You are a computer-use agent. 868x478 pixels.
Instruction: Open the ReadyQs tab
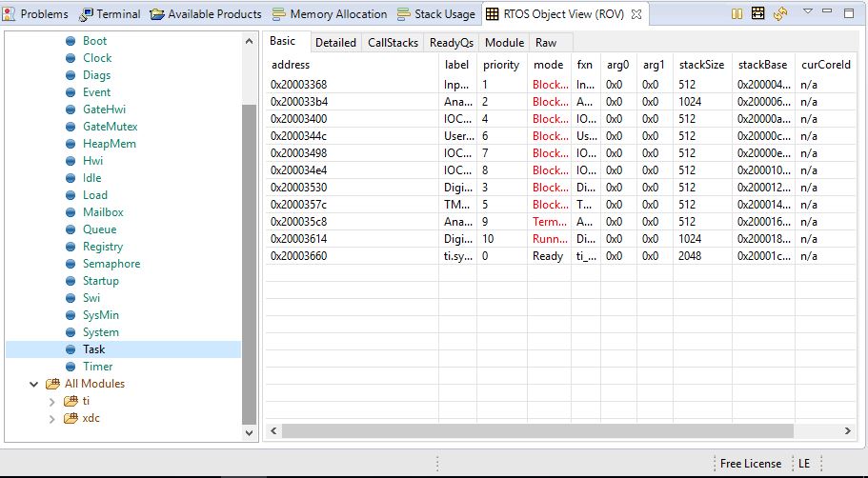[x=452, y=43]
